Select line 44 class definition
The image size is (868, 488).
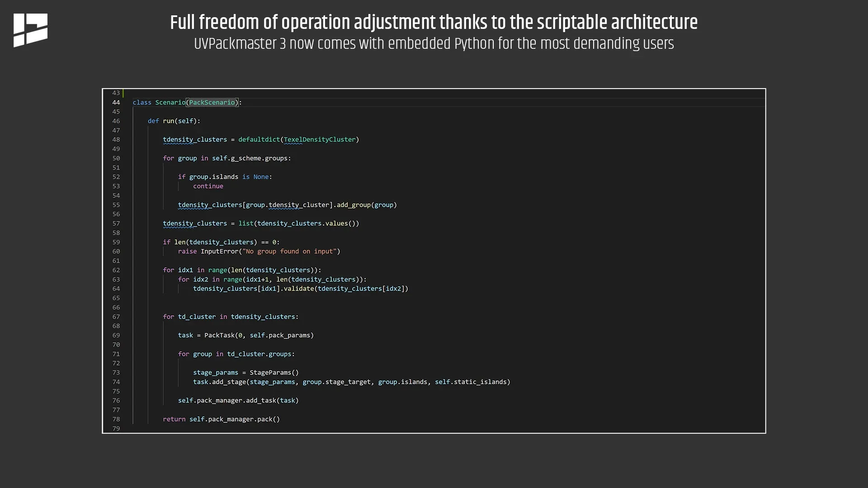[x=187, y=103]
